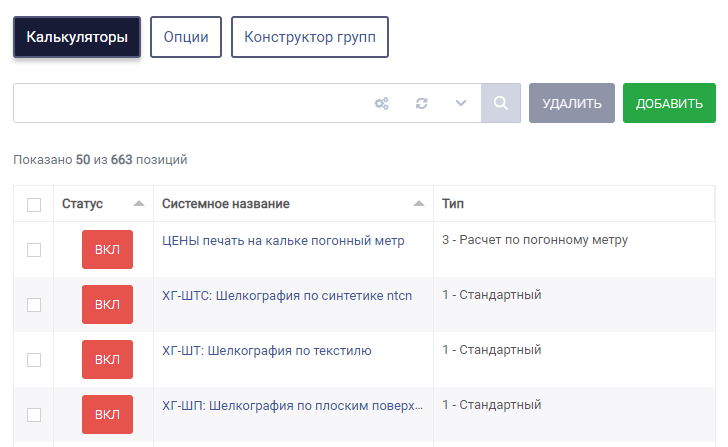
Task: Open the Конструктор групп tab
Action: pos(310,37)
